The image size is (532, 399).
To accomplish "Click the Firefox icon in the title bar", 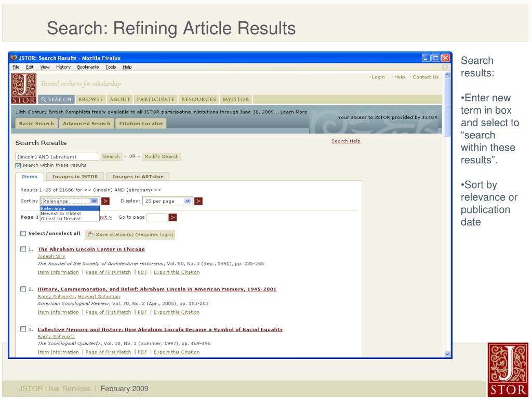I will 14,58.
